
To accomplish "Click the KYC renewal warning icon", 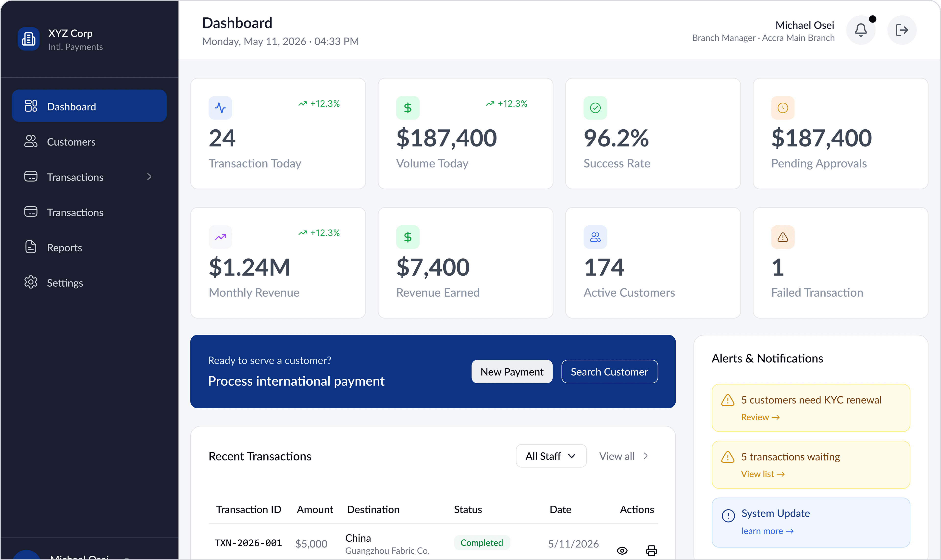I will click(728, 400).
